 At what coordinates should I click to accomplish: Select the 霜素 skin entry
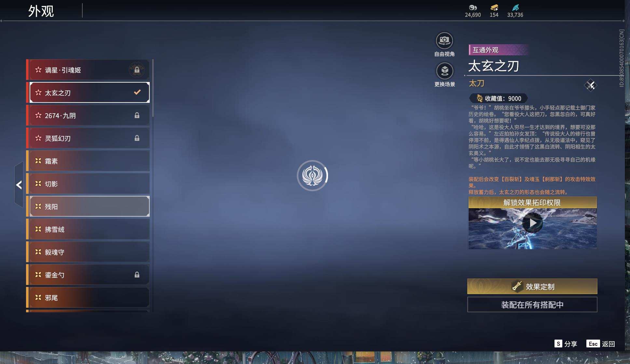click(88, 161)
